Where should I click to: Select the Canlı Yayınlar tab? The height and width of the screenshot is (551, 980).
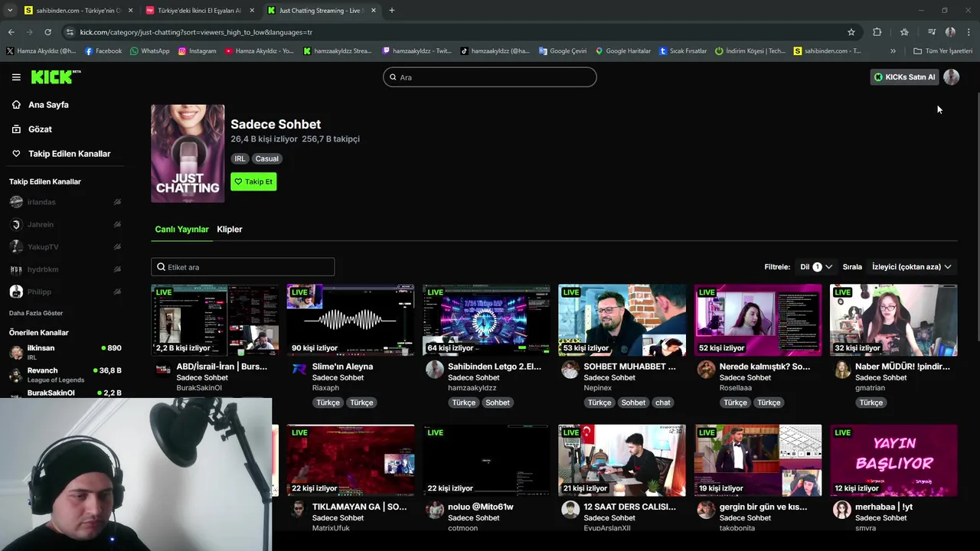pos(181,229)
